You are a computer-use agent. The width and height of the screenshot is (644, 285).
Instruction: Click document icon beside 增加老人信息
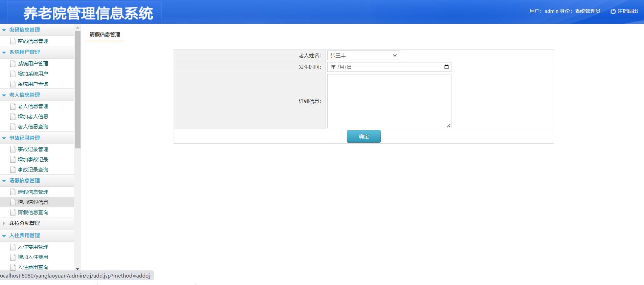(13, 117)
